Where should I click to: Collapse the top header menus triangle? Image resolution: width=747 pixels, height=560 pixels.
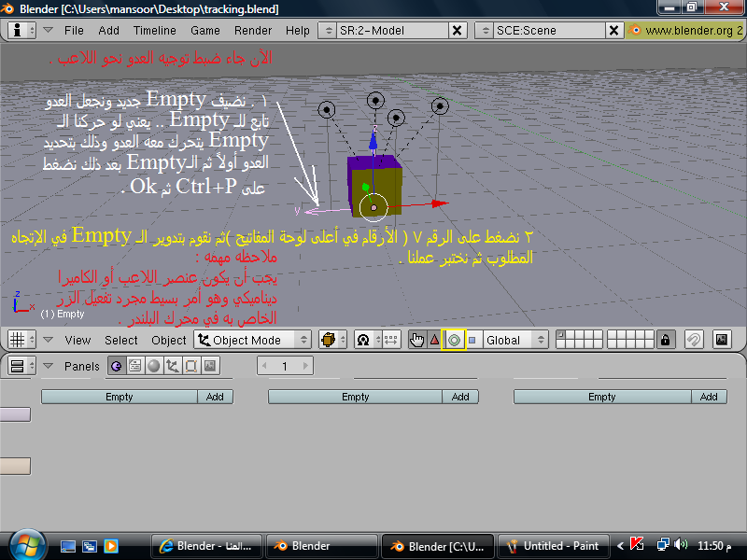(x=48, y=30)
